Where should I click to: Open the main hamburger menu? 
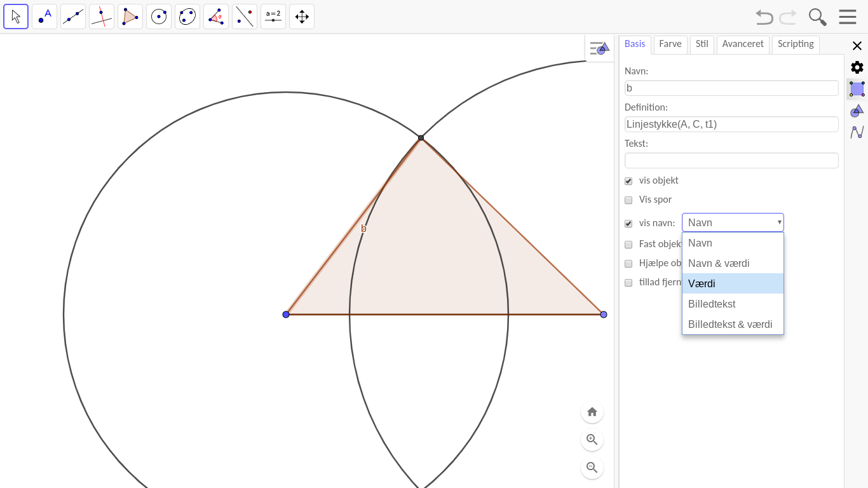coord(848,17)
